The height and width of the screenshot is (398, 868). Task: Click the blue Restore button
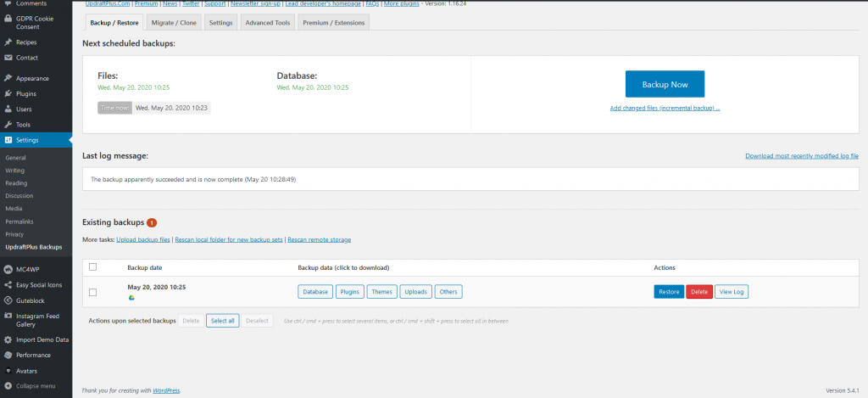tap(669, 292)
